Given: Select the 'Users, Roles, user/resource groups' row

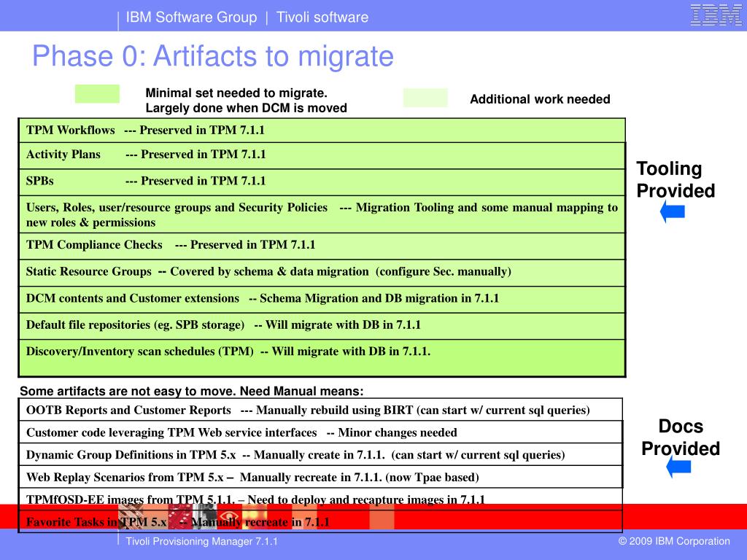Looking at the screenshot, I should coord(322,214).
